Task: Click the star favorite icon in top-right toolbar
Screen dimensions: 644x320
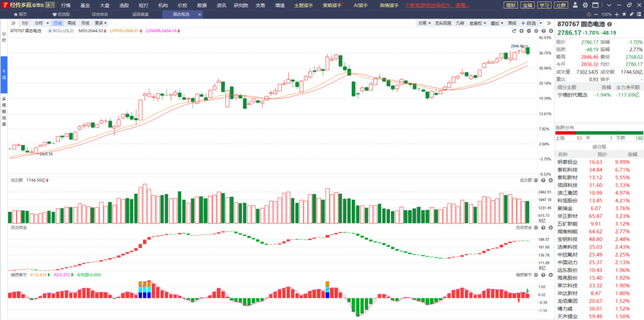Action: click(624, 14)
